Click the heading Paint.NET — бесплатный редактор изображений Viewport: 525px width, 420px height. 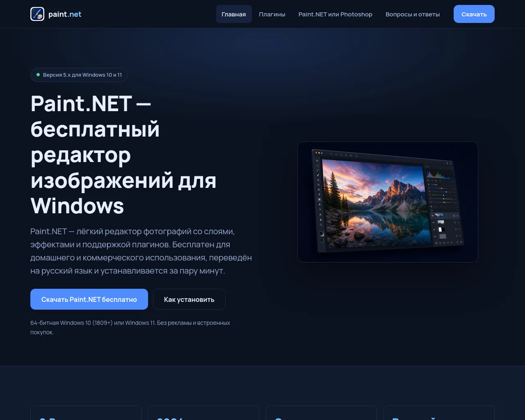click(123, 155)
